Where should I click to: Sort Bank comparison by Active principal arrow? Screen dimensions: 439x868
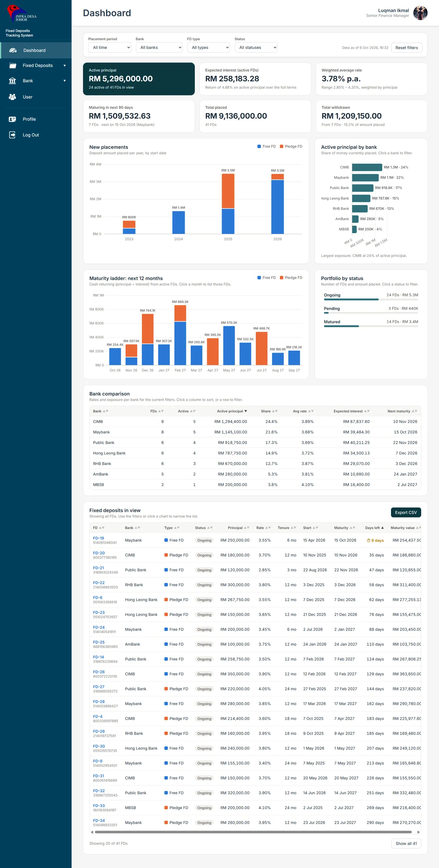point(246,411)
